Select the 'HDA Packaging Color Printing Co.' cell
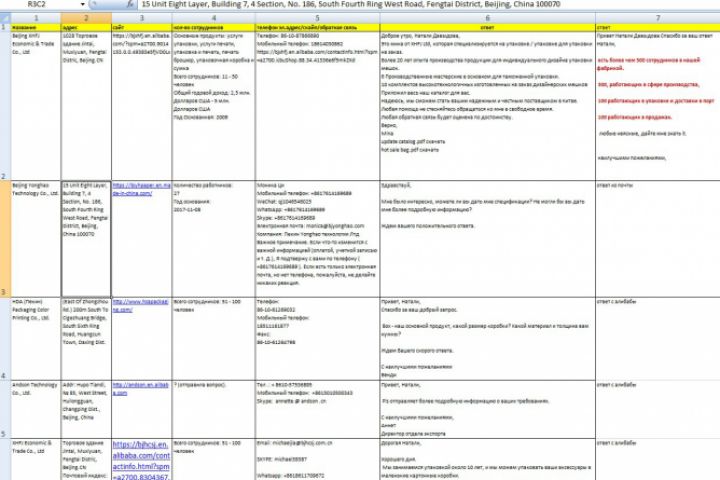 coord(36,339)
